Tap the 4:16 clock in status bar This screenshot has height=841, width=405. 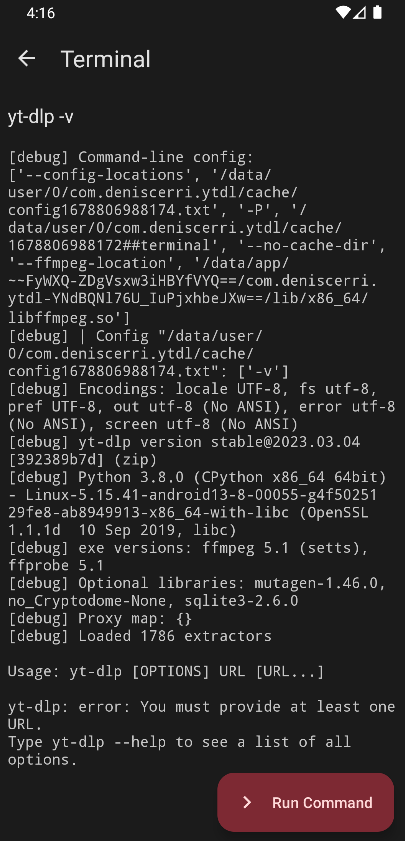(41, 13)
